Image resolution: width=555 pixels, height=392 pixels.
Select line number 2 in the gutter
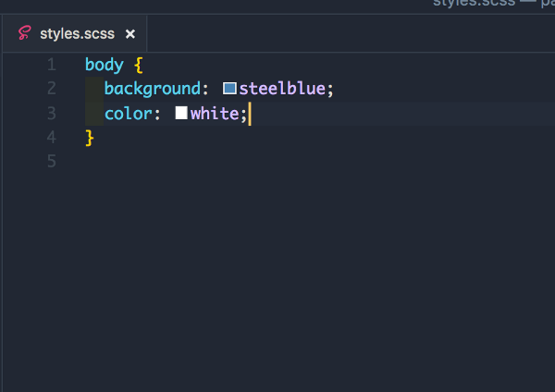(x=50, y=89)
